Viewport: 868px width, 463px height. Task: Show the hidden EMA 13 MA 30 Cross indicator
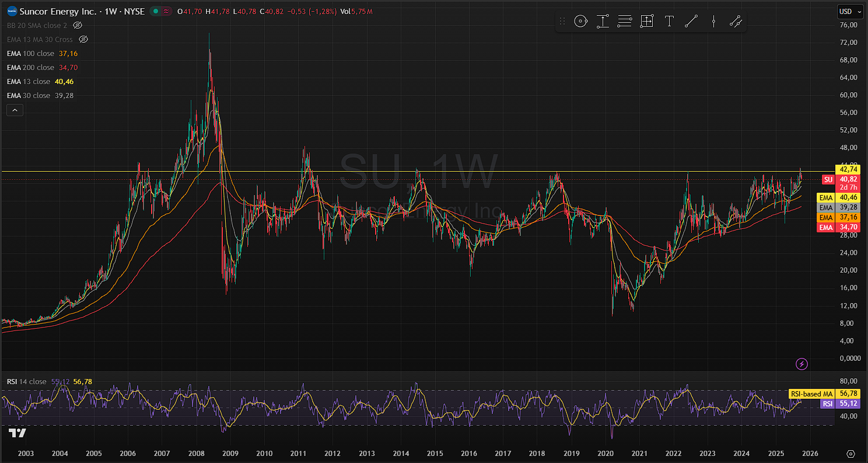83,40
